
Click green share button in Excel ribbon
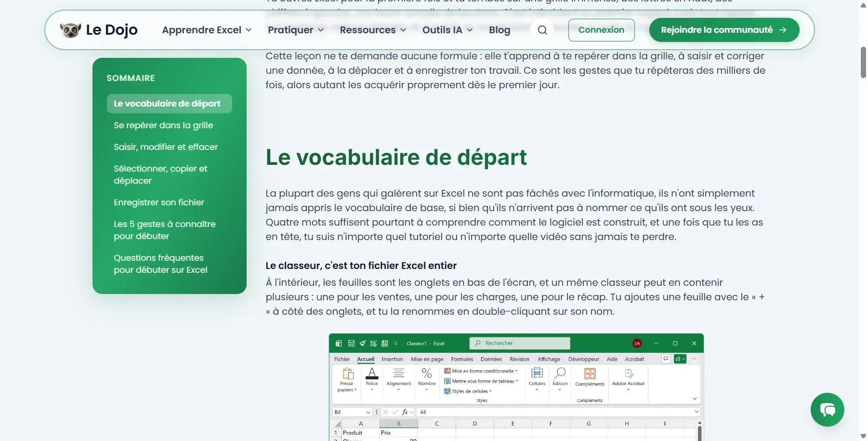click(680, 359)
